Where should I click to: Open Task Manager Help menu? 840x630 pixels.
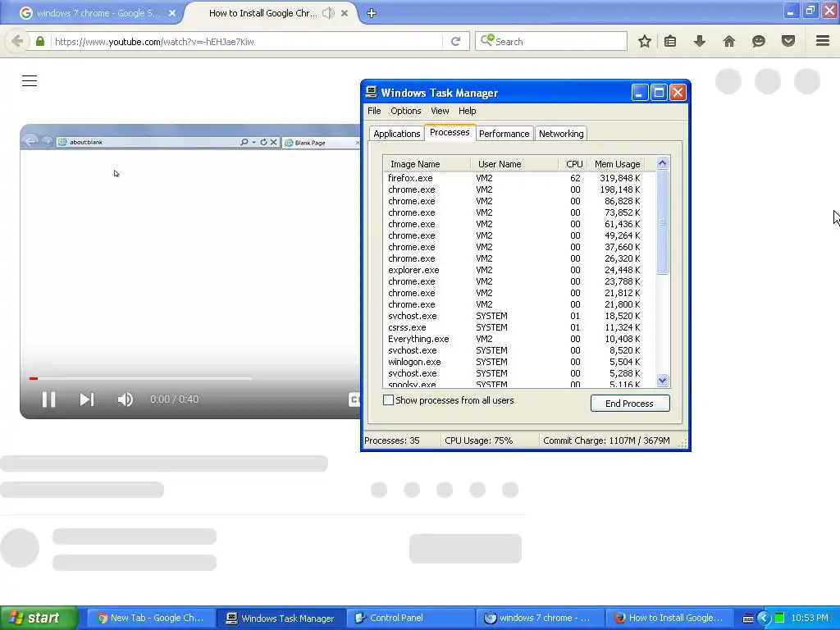tap(467, 111)
